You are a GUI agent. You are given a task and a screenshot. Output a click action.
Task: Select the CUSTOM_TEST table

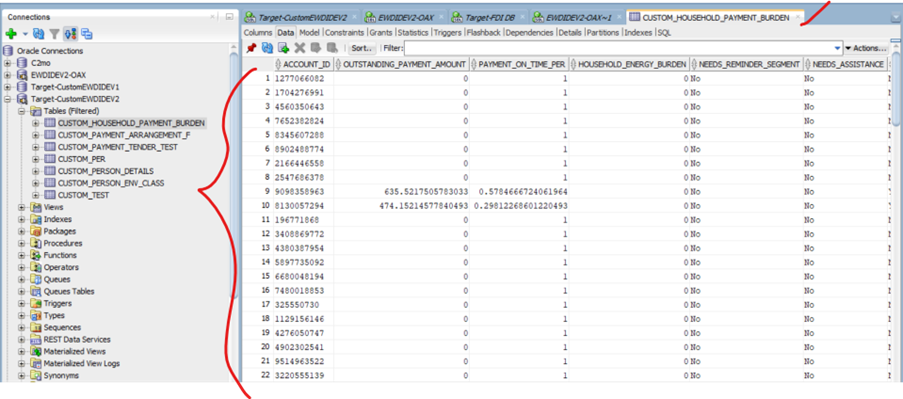pos(84,195)
